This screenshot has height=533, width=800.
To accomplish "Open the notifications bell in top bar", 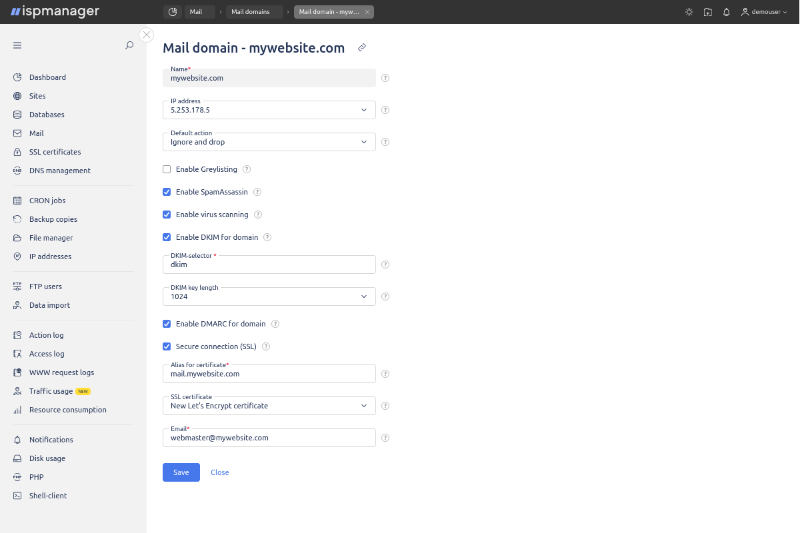I will coord(726,12).
